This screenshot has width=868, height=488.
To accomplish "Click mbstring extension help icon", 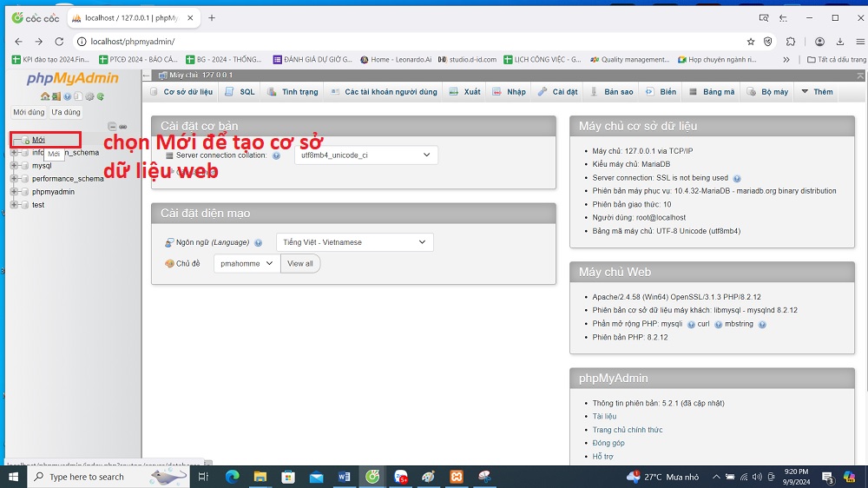I will (762, 325).
